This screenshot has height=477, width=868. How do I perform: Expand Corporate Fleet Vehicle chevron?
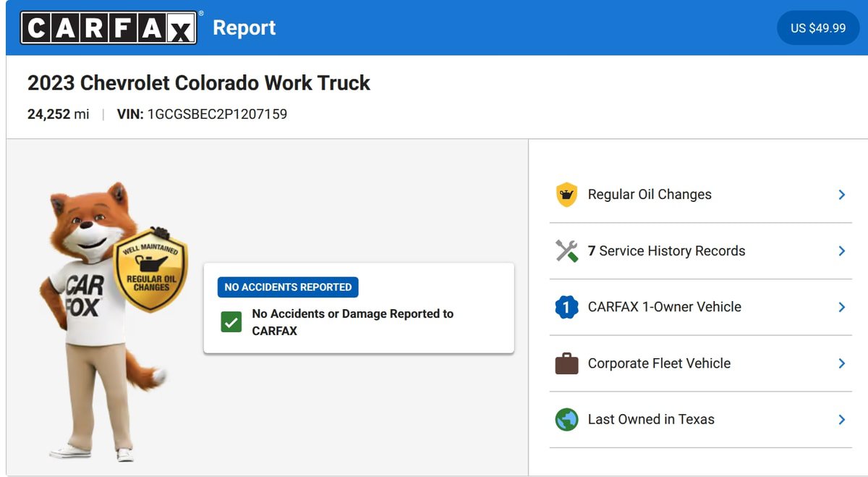[841, 363]
